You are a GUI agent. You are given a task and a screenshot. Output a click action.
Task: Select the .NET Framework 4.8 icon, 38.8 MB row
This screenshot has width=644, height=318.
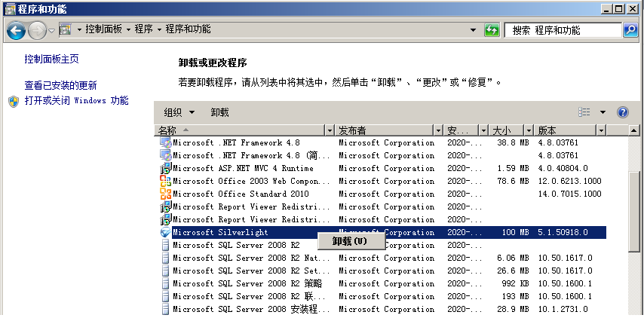click(165, 142)
